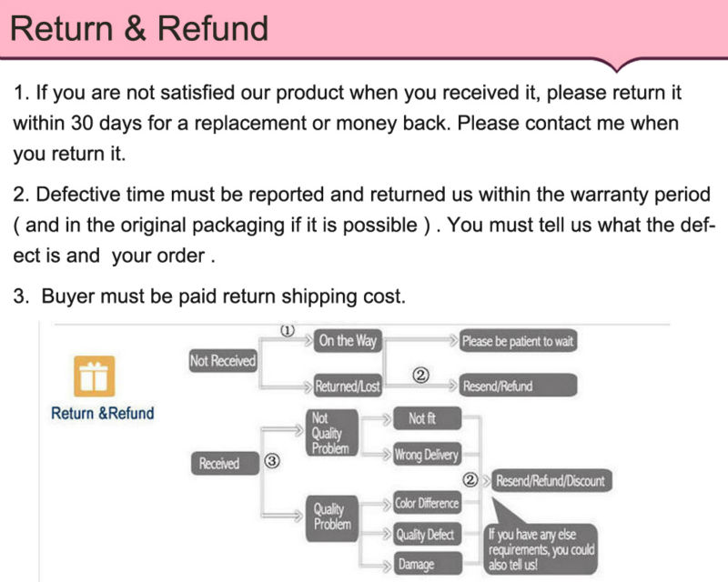
Task: Click the Wrong Delivery box
Action: [426, 456]
